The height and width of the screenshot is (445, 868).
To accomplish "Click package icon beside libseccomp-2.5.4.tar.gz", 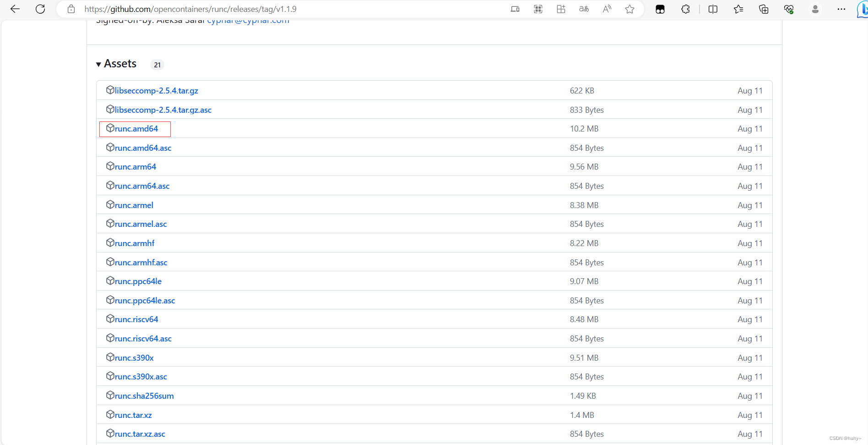I will coord(110,90).
